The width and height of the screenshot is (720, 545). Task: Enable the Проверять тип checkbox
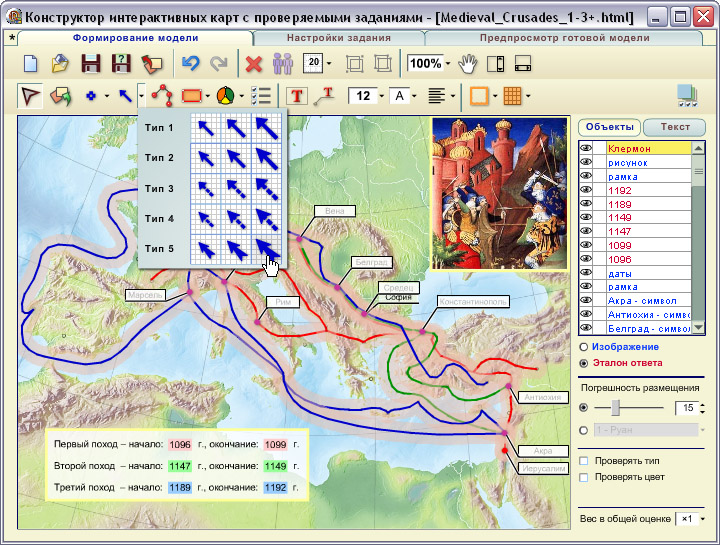point(584,461)
